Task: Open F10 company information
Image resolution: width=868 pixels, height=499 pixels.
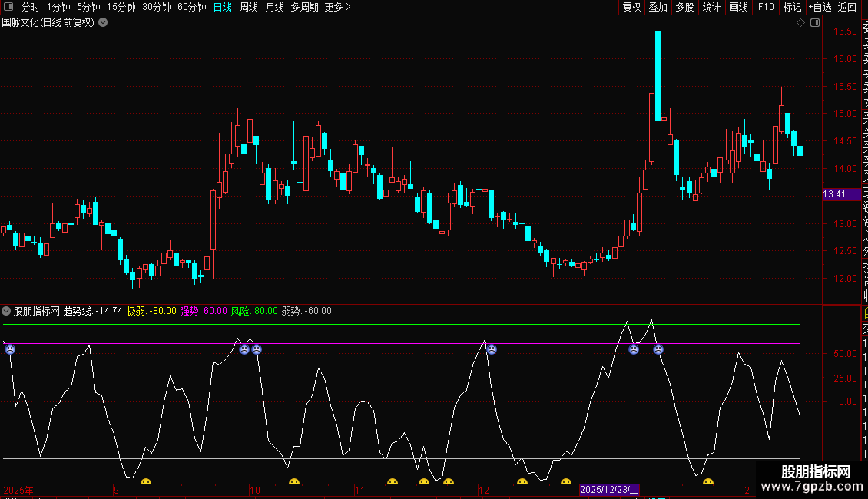Action: (766, 7)
